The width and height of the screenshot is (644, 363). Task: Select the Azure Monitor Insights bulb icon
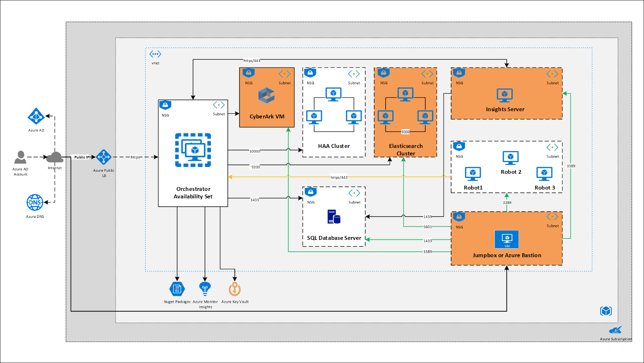point(205,289)
